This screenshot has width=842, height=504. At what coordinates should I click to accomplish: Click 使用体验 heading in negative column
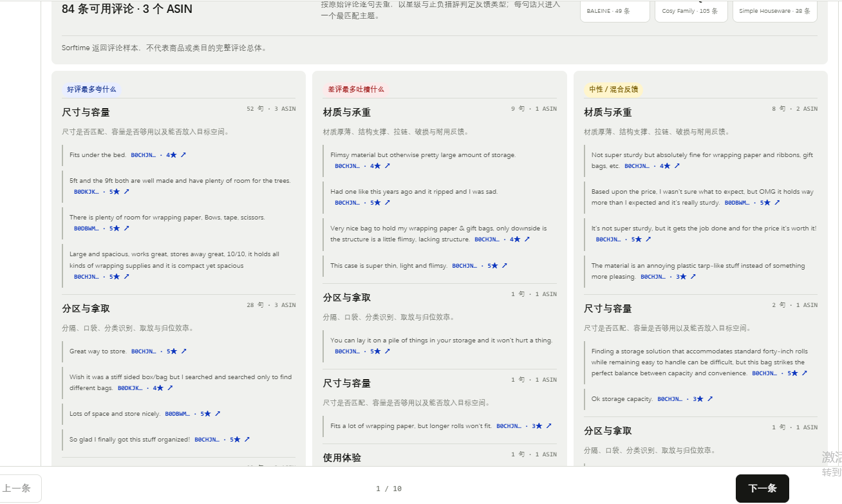(342, 458)
